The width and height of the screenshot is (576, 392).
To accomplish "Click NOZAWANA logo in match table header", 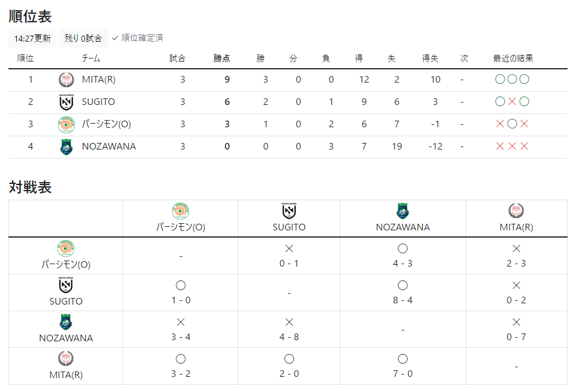I will click(x=403, y=210).
